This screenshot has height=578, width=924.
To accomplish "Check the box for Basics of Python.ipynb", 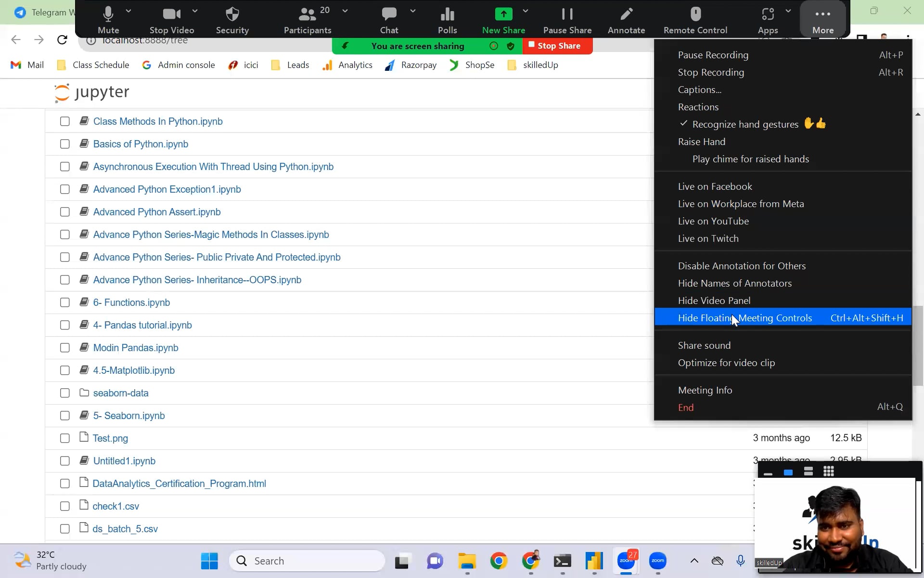I will click(x=64, y=144).
